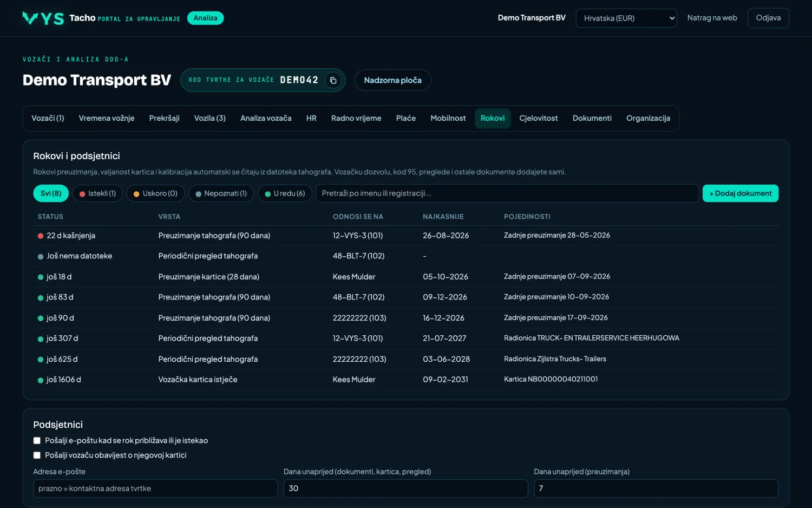The height and width of the screenshot is (508, 812).
Task: Filter deadlines by Istekli (1)
Action: (97, 193)
